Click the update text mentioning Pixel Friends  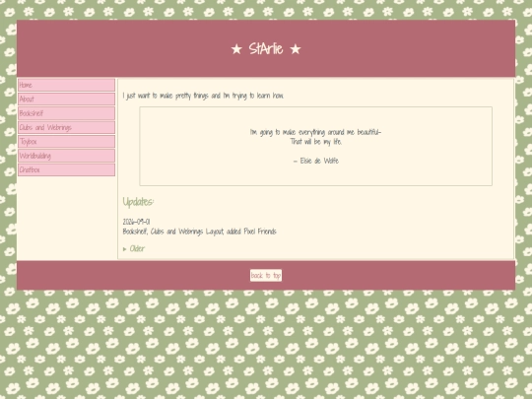199,232
